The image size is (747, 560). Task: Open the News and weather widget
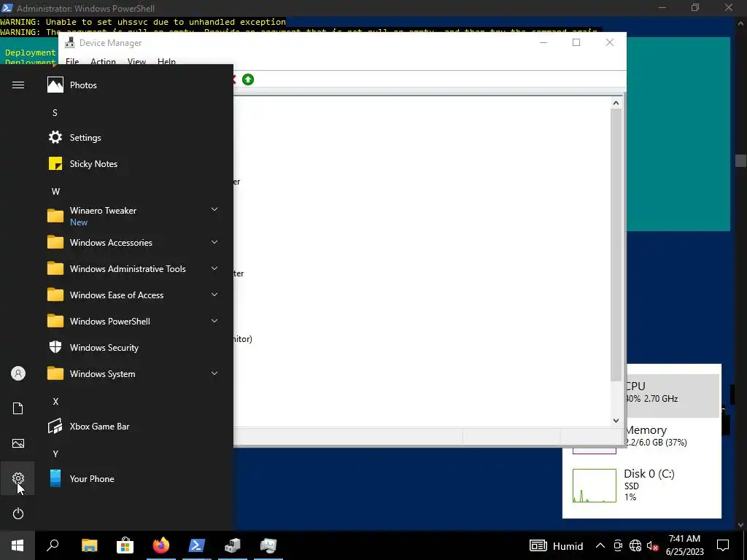pos(556,545)
